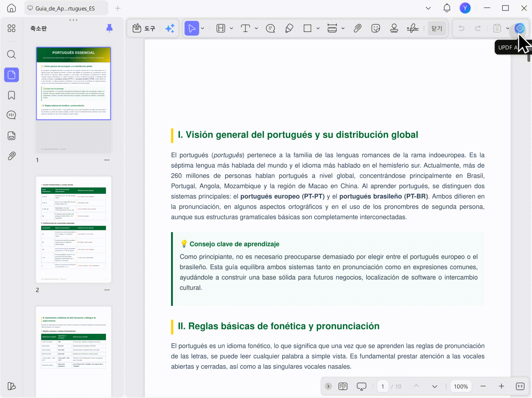Click the layers icon at sidebar bottom

[x=12, y=386]
